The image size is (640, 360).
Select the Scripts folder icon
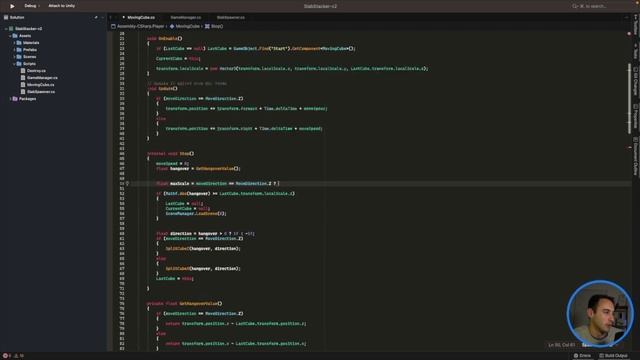click(19, 64)
